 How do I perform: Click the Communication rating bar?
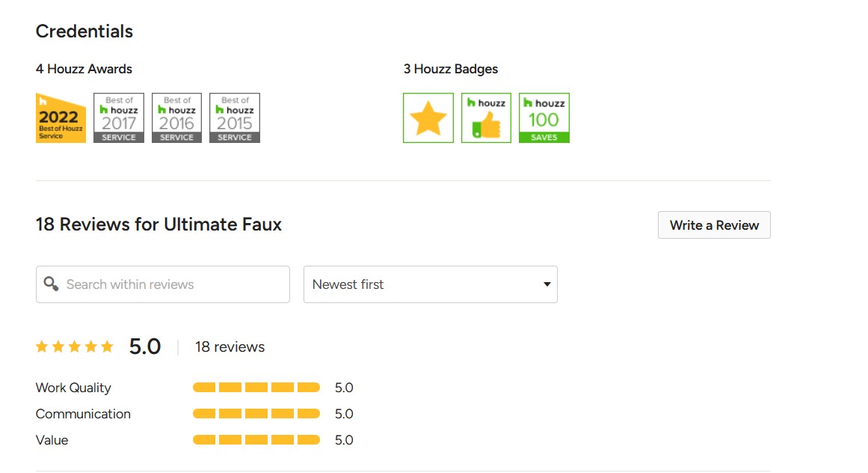[x=256, y=414]
